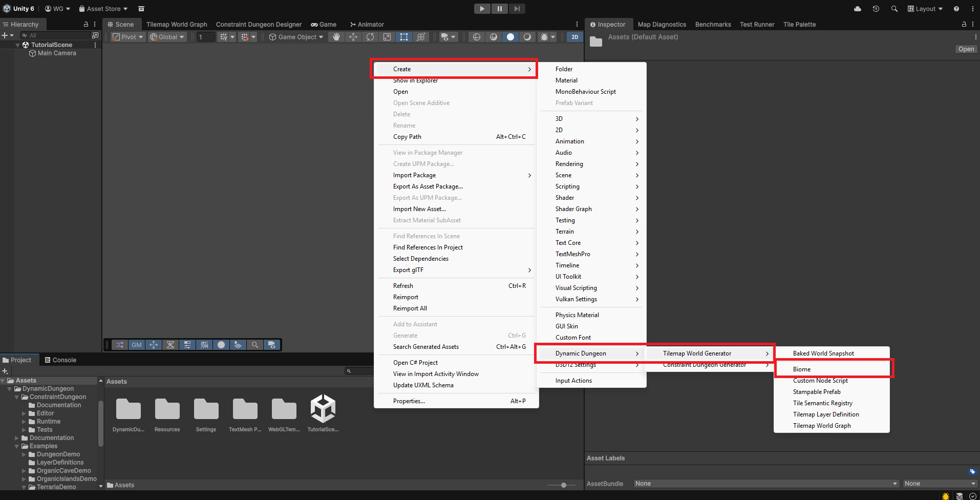
Task: Select the Documentation folder under ConstraintDungeon
Action: tap(59, 405)
